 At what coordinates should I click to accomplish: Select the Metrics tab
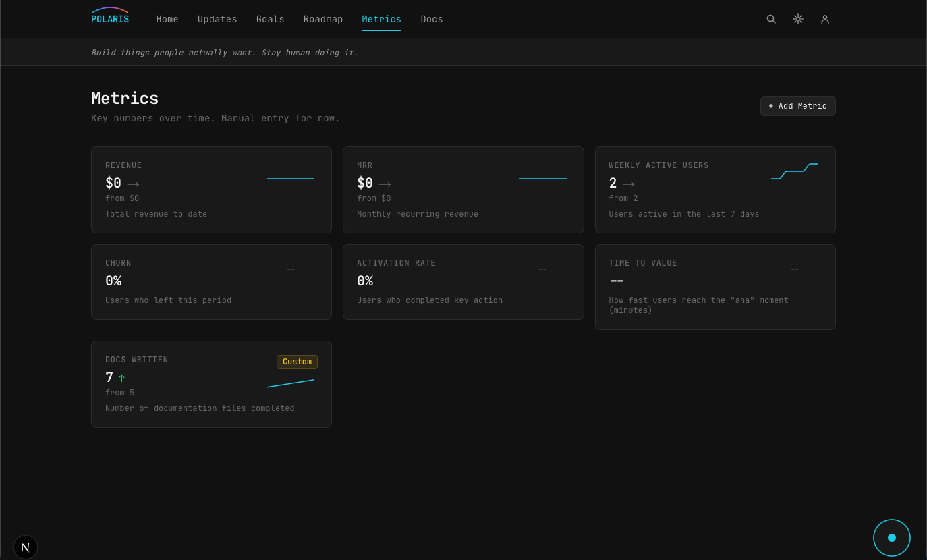click(x=382, y=19)
